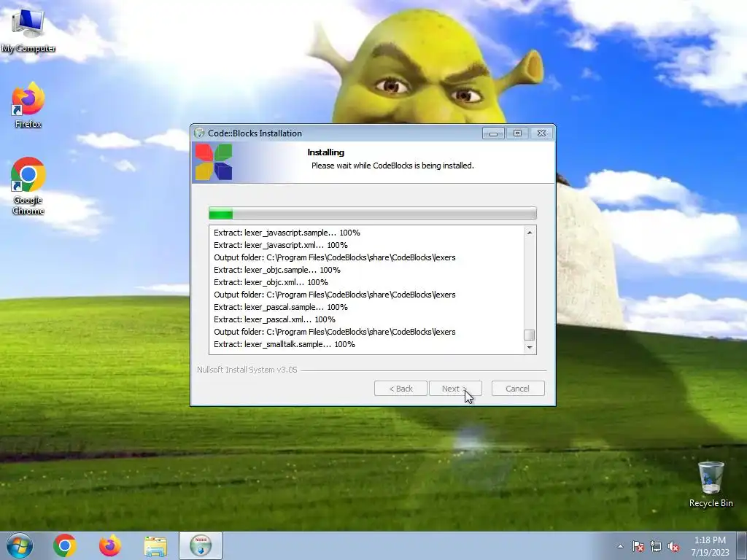Open Google Chrome desktop shortcut
747x560 pixels.
(28, 186)
